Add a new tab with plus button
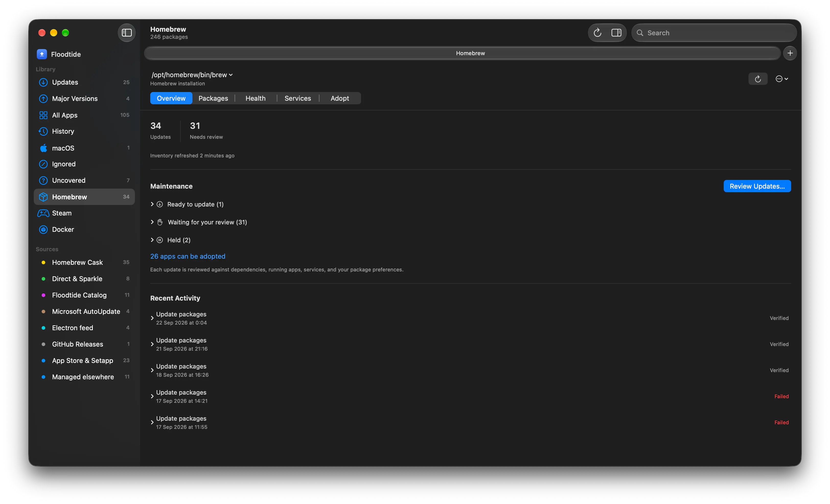 [790, 53]
